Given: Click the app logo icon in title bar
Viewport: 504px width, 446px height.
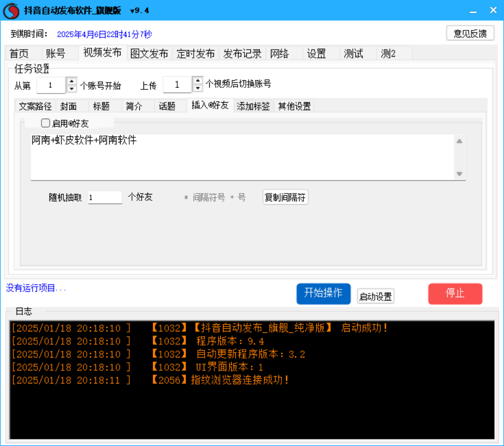Looking at the screenshot, I should click(x=11, y=10).
